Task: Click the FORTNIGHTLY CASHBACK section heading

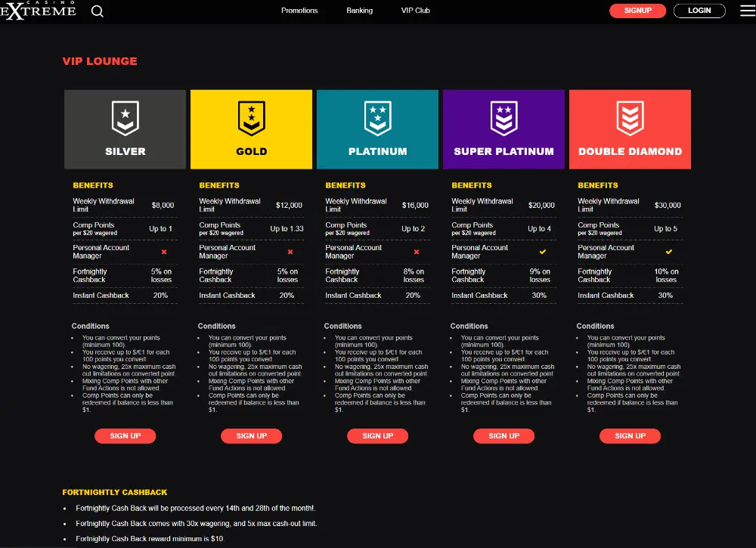Action: 115,493
